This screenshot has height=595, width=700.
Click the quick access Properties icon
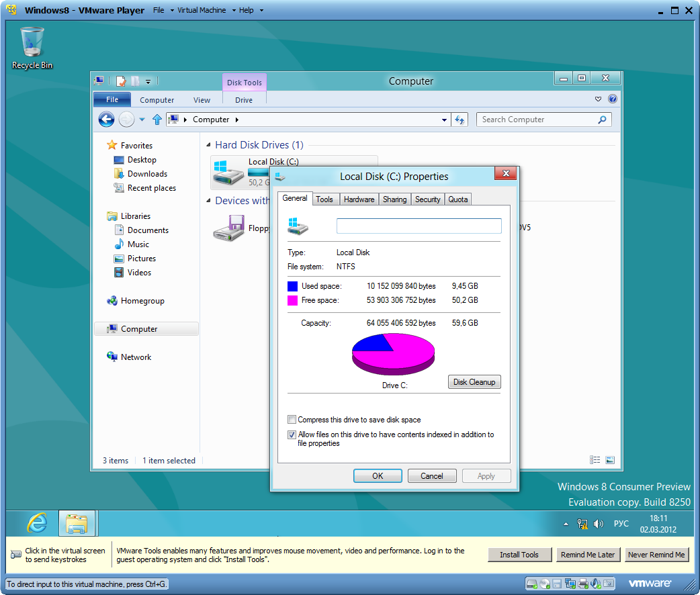click(x=121, y=81)
